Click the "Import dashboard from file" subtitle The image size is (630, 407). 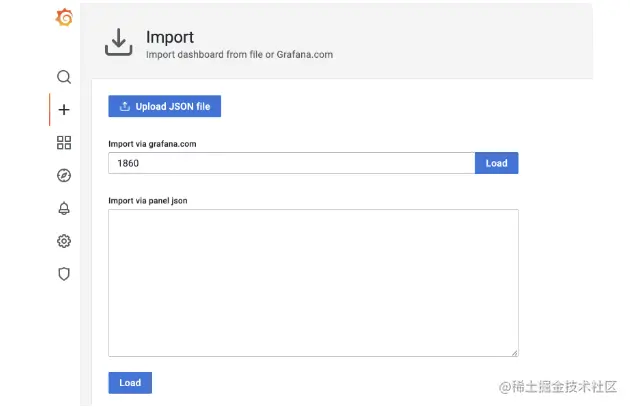point(239,55)
